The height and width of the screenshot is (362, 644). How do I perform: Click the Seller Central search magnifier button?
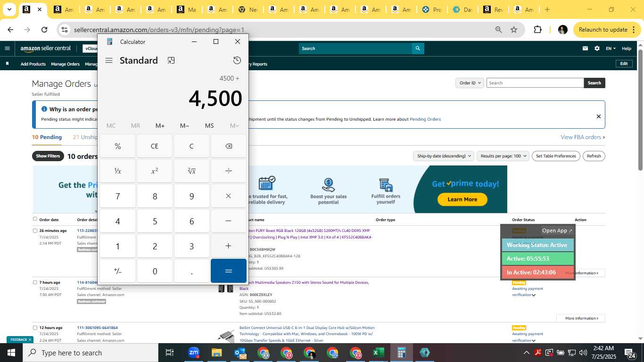click(x=418, y=48)
